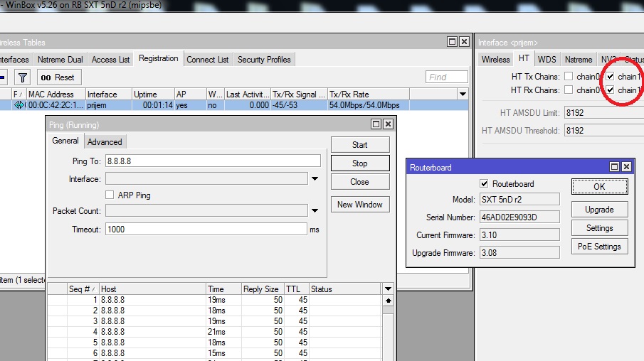The image size is (644, 361).
Task: Click the ping Start button
Action: [x=360, y=145]
